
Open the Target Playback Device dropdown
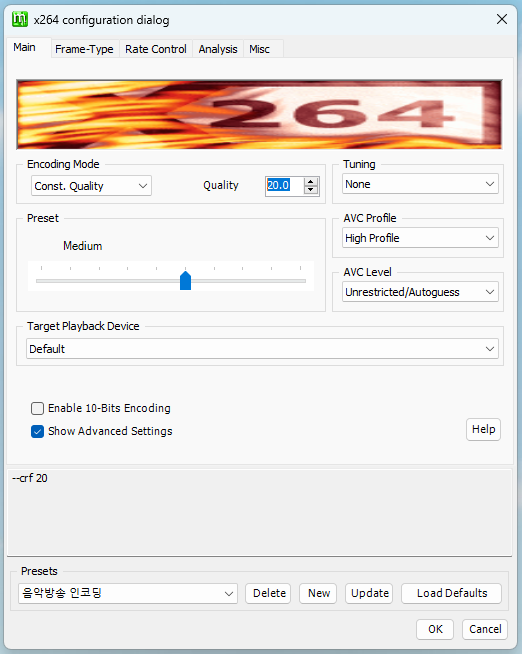tap(262, 349)
